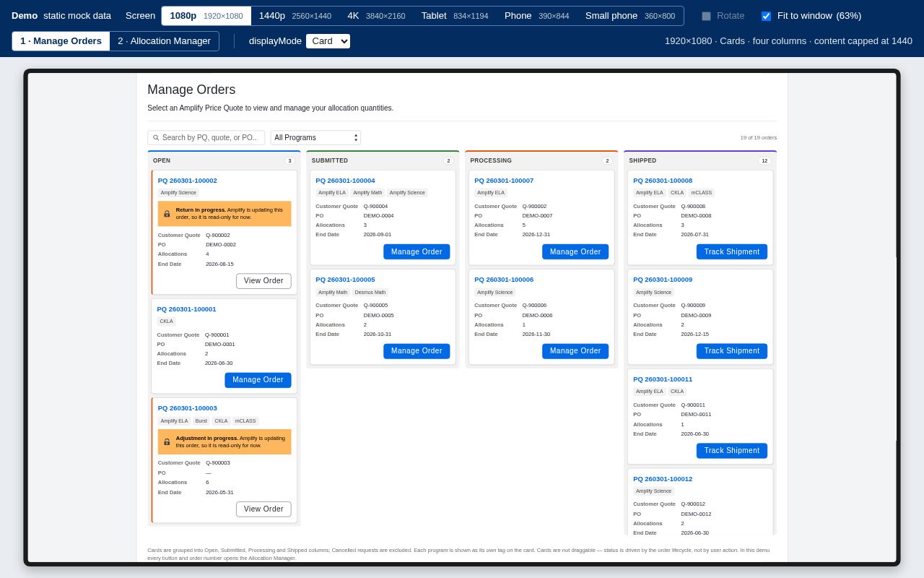Open the PQ 260301-100004 order link

click(x=345, y=181)
